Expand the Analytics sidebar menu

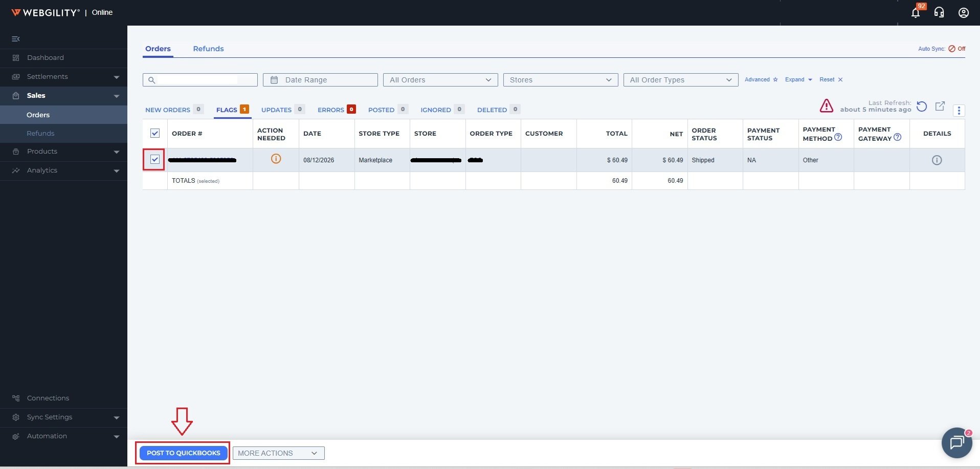pyautogui.click(x=117, y=171)
